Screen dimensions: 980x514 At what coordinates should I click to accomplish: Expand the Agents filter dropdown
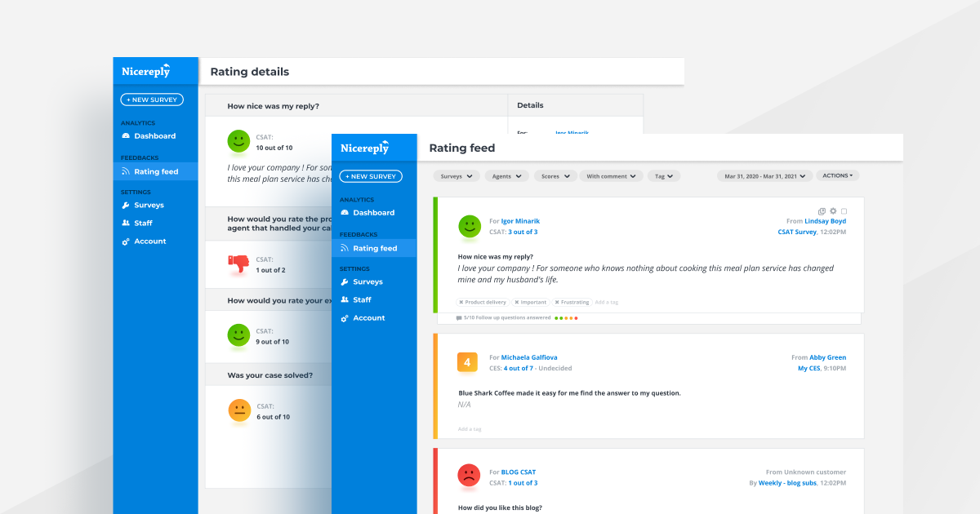coord(507,176)
